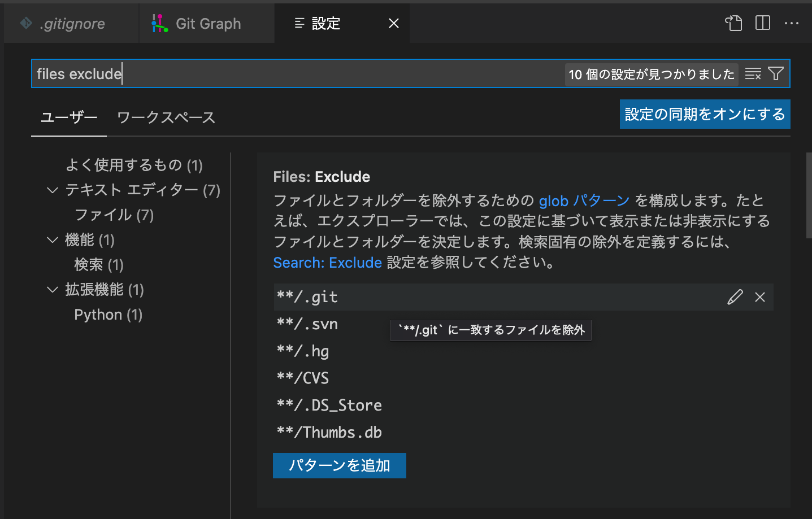Switch to the .gitignore tab

pos(71,23)
